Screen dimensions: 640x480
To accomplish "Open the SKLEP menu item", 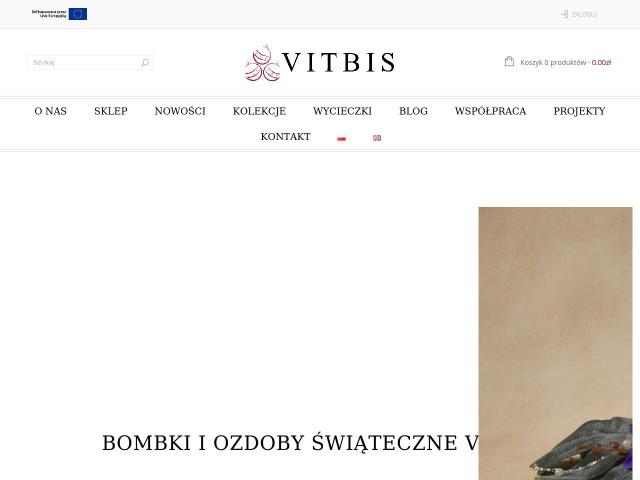I will tap(111, 111).
